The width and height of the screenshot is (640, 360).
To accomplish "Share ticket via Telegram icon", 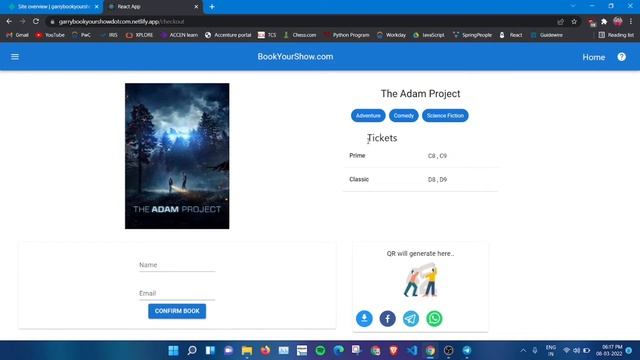I will point(411,318).
